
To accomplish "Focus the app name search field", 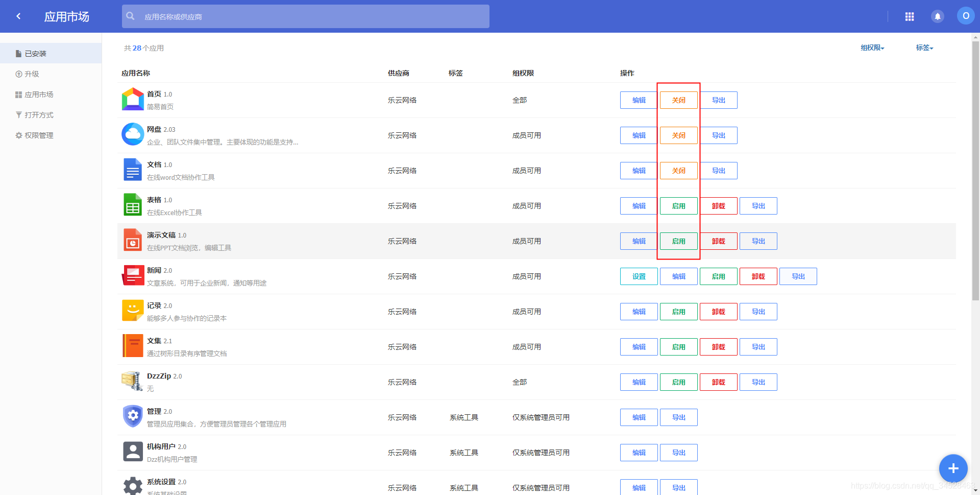I will pyautogui.click(x=305, y=16).
